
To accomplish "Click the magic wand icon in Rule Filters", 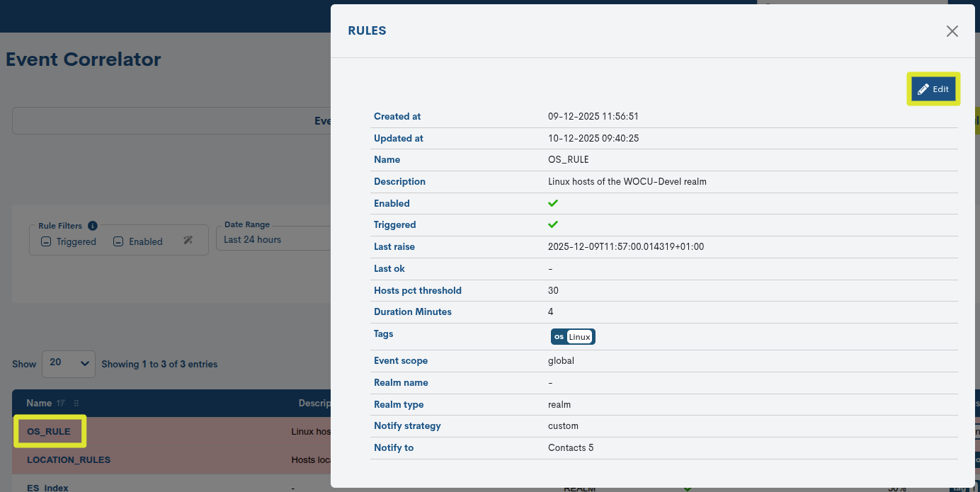I will [x=188, y=241].
